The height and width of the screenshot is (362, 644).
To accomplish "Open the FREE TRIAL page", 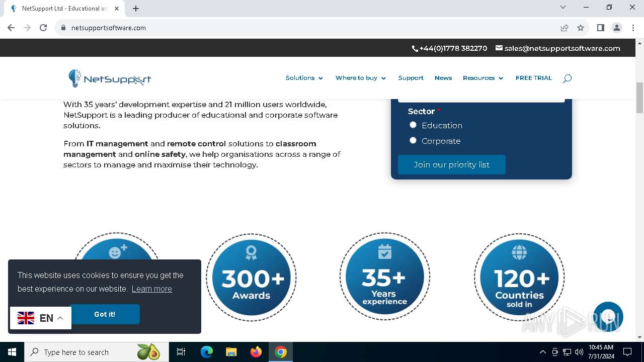I will 534,78.
